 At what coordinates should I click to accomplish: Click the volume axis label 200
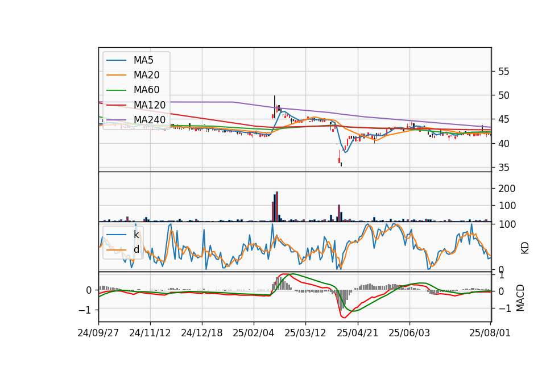507,189
